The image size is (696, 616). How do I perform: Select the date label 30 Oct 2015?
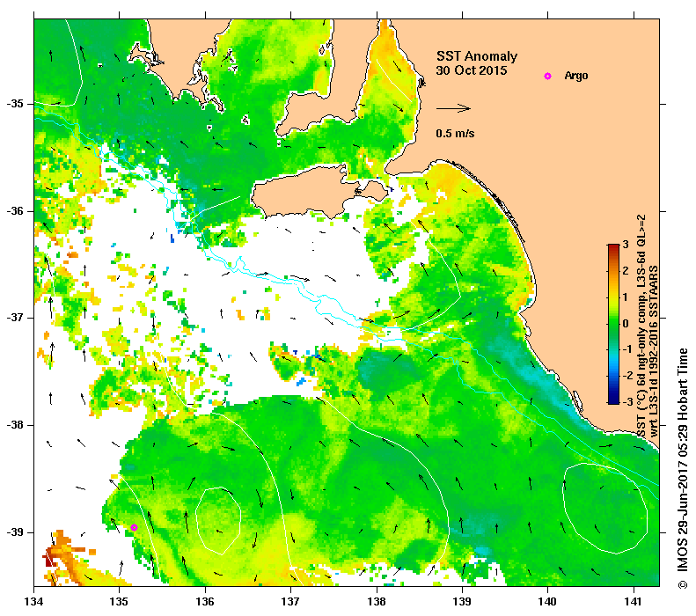tap(472, 70)
